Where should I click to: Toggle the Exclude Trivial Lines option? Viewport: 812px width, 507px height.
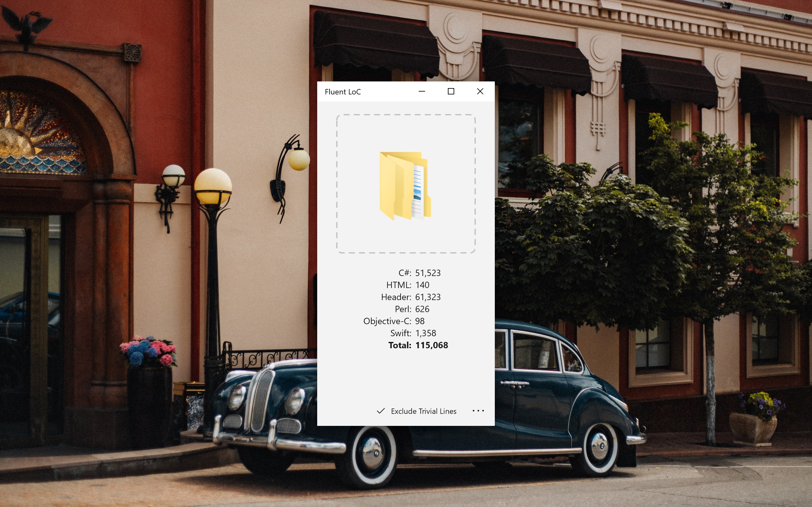click(423, 411)
